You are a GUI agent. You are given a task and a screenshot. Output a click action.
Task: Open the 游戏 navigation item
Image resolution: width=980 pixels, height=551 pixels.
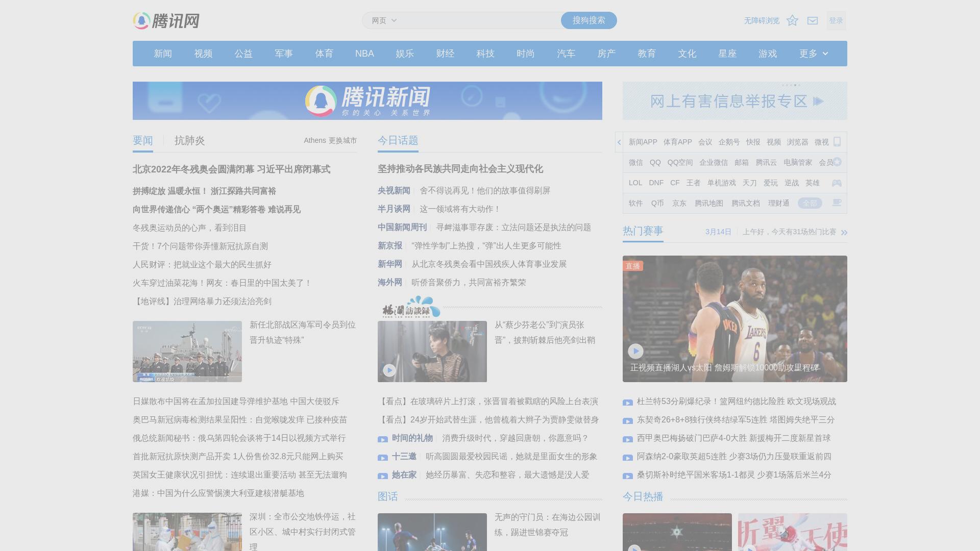point(768,54)
